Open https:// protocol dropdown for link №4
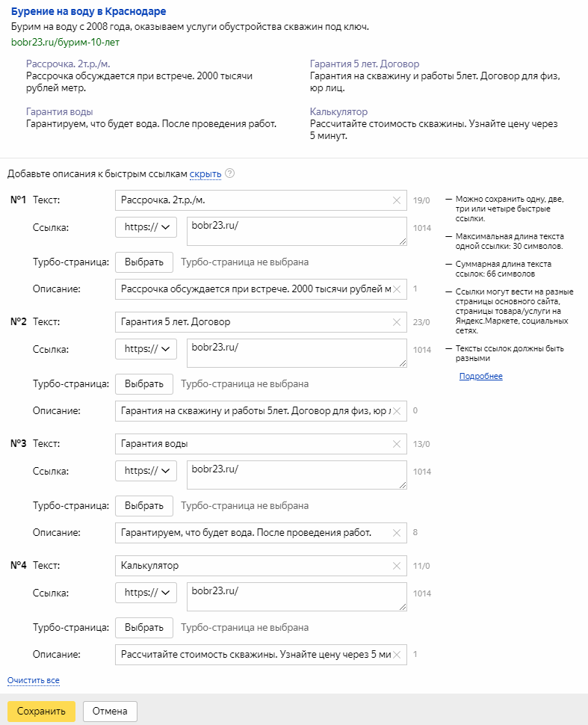588x725 pixels. point(146,593)
